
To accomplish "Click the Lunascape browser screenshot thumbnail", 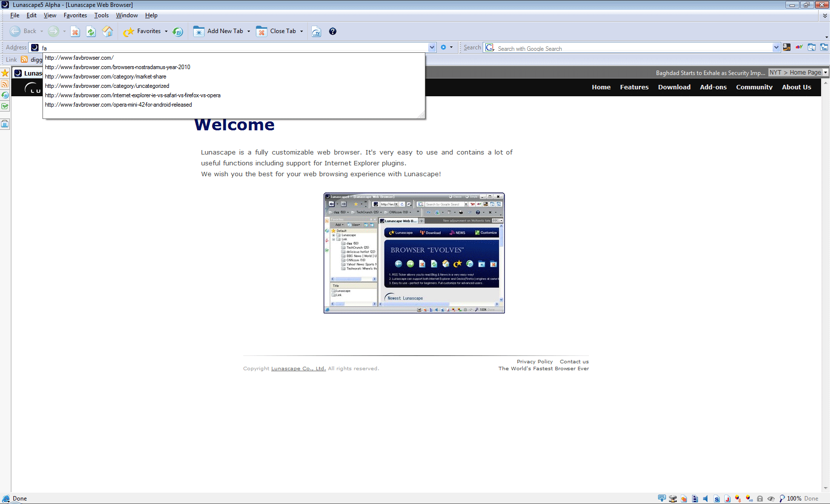I will click(414, 253).
